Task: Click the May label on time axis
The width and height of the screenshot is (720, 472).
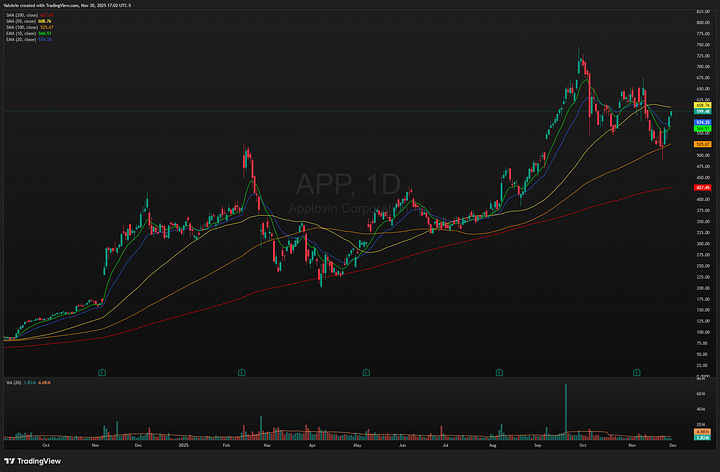Action: 357,445
